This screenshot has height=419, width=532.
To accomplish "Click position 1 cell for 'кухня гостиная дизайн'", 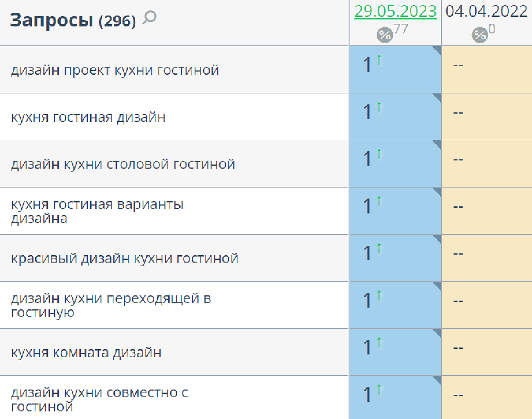I will (x=395, y=117).
